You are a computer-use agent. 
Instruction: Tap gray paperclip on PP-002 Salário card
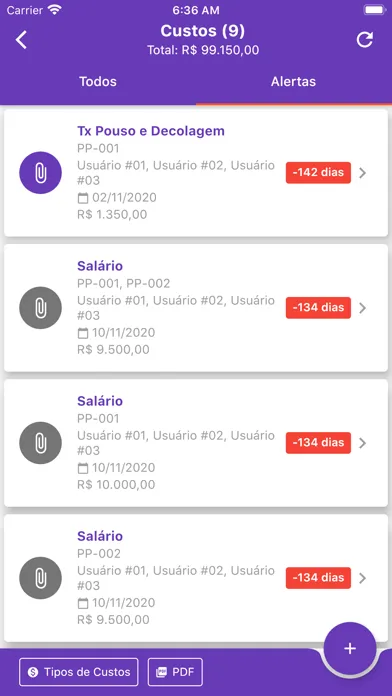[40, 578]
